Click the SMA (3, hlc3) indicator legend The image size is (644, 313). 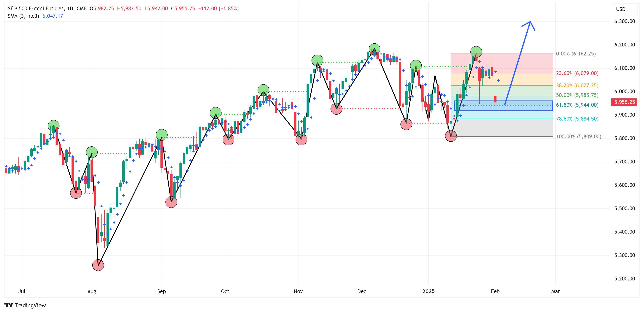pos(23,16)
